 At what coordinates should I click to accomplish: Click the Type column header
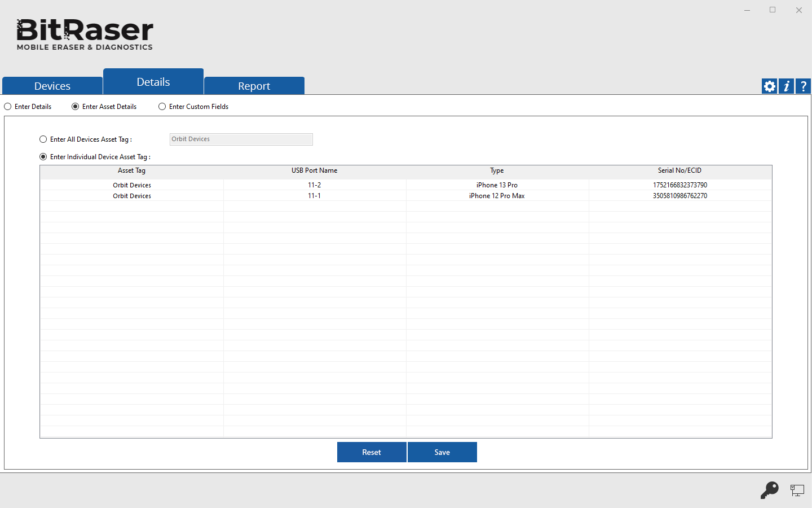click(x=497, y=170)
